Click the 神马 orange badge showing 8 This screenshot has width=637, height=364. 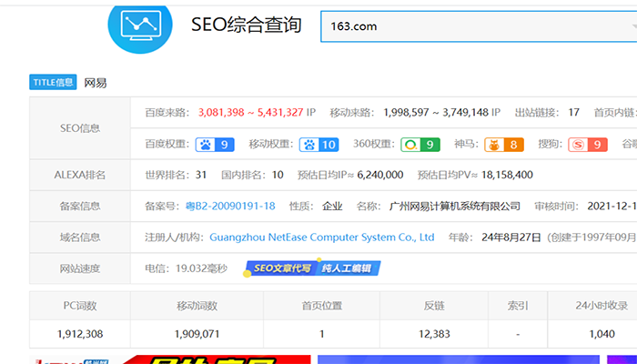tap(504, 145)
